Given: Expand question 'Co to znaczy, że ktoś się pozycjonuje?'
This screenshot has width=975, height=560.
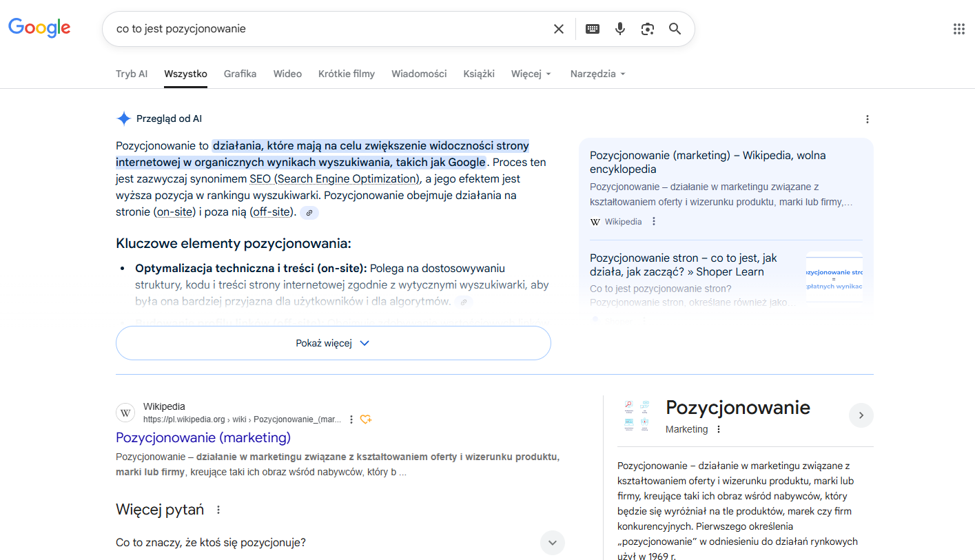Looking at the screenshot, I should click(x=340, y=543).
